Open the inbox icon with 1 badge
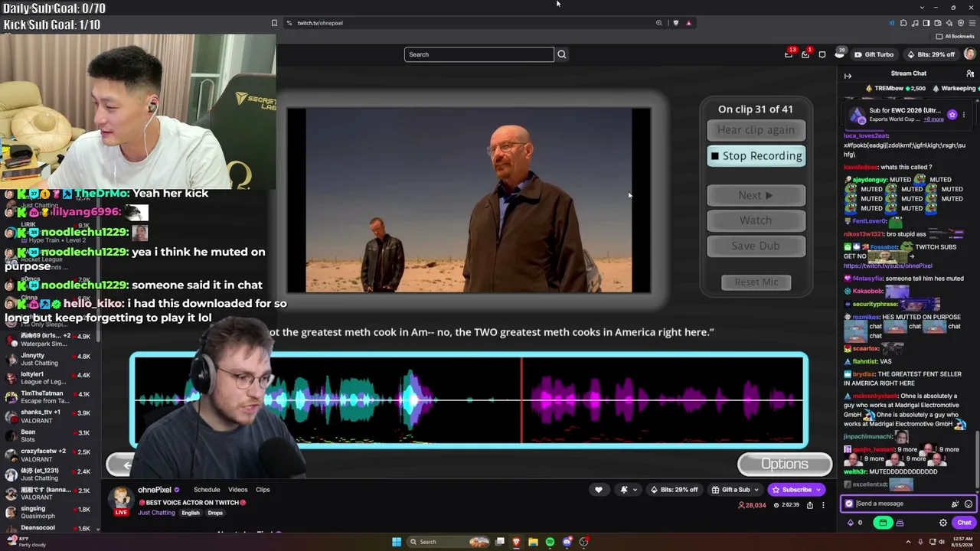Viewport: 980px width, 551px height. click(805, 54)
